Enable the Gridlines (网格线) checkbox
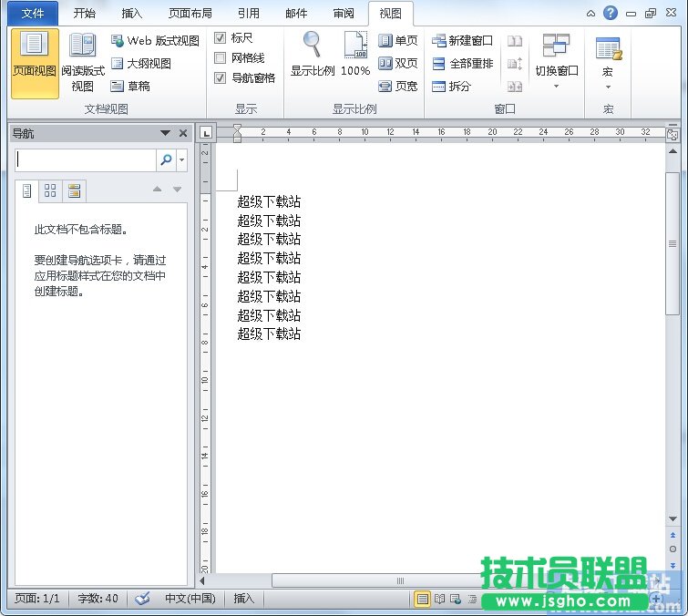Viewport: 688px width, 616px height. point(220,58)
